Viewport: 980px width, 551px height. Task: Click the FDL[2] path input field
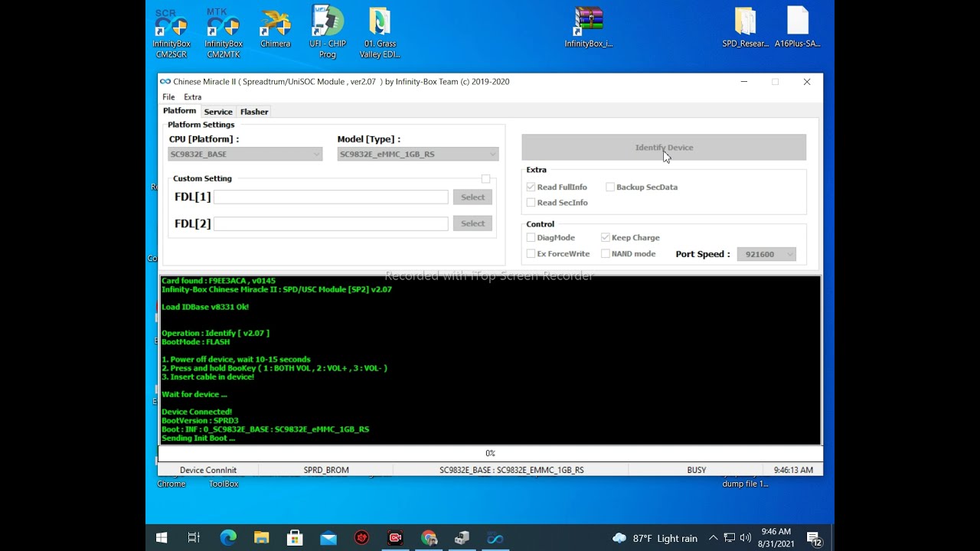pyautogui.click(x=331, y=223)
